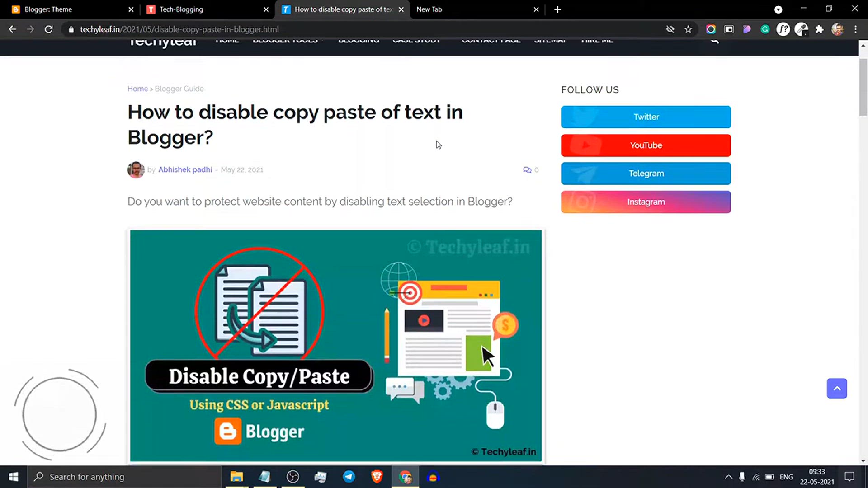Click the circular colorful extension icon

[x=711, y=29]
